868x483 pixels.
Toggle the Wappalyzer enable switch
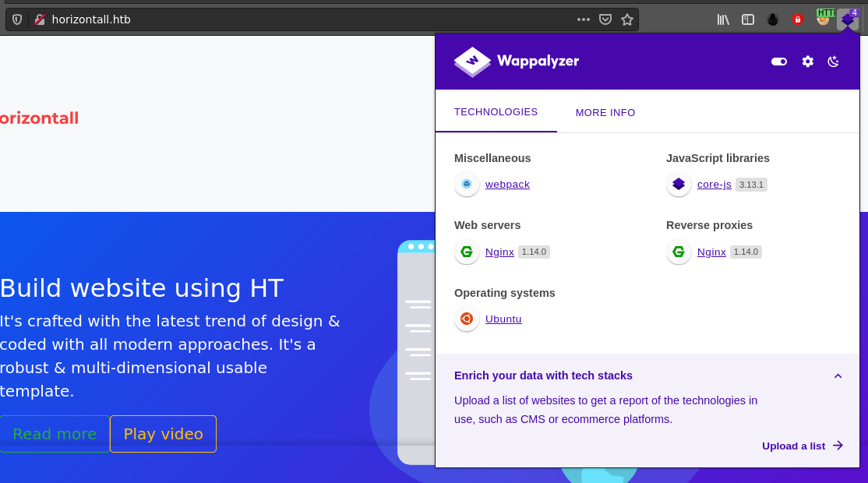[x=779, y=62]
